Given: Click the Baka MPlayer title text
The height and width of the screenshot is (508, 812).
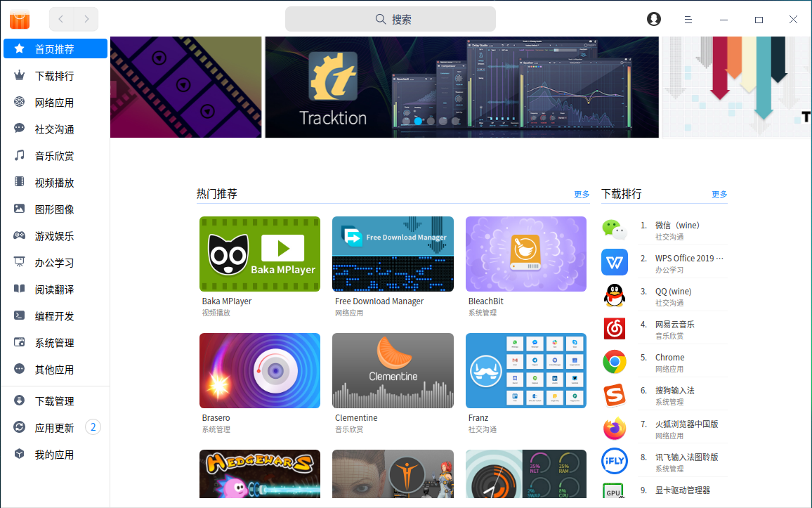Looking at the screenshot, I should tap(227, 301).
